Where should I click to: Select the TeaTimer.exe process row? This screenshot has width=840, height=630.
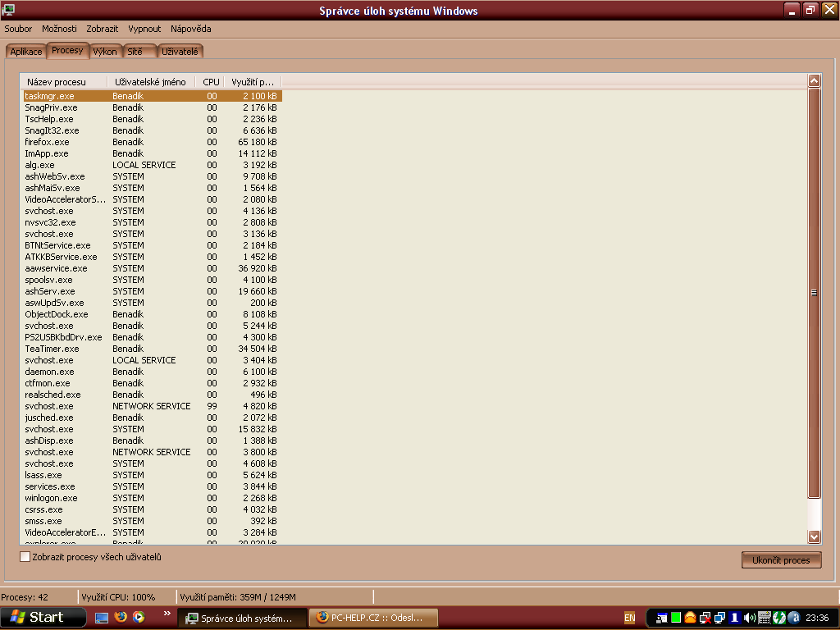(x=152, y=349)
